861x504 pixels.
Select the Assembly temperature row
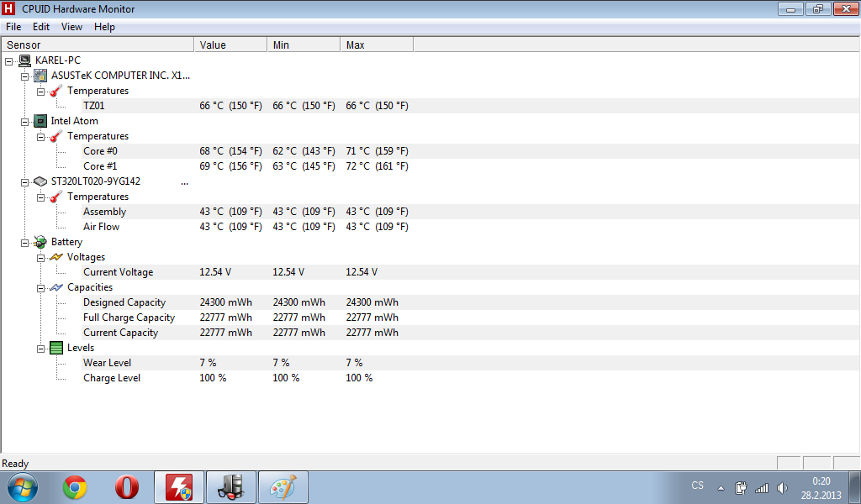[x=471, y=212]
